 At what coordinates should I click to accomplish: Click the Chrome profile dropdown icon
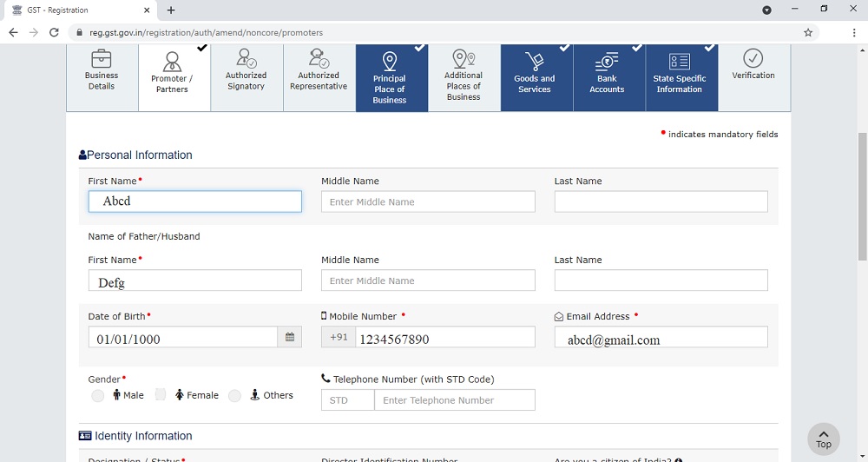766,10
